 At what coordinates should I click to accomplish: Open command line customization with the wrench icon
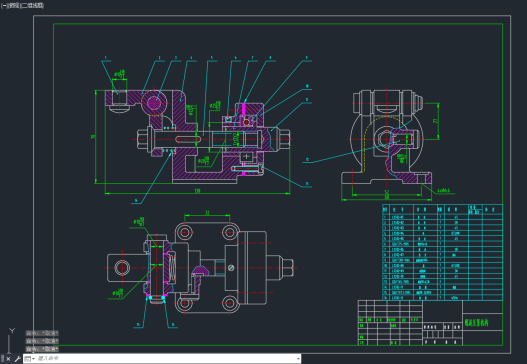17,359
